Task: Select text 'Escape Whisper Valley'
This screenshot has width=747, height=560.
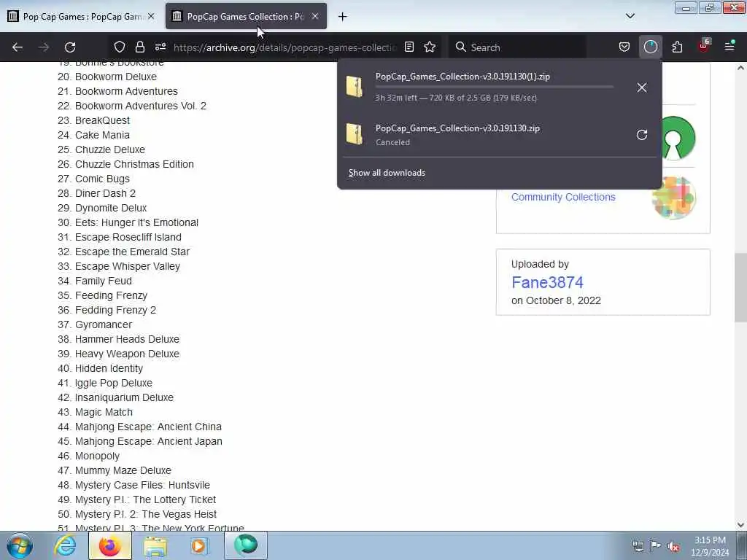Action: point(127,267)
